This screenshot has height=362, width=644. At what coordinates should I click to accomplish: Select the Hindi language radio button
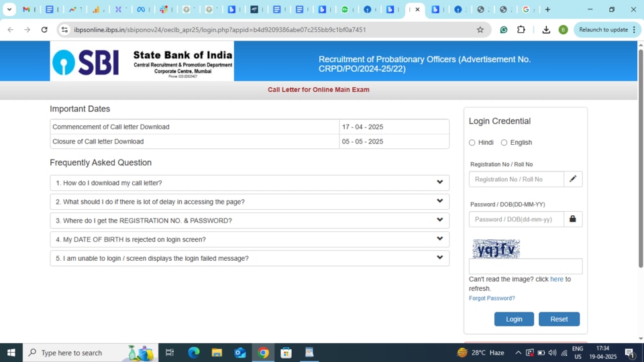(472, 142)
